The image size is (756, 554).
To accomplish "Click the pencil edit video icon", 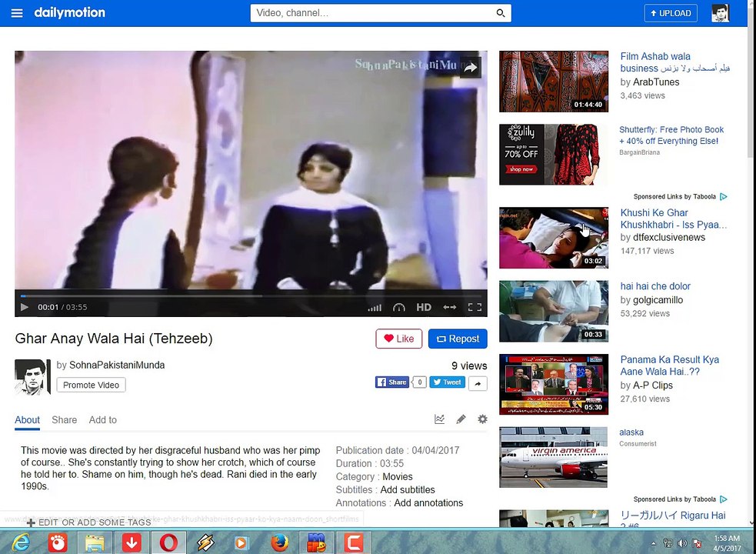I will (x=461, y=419).
